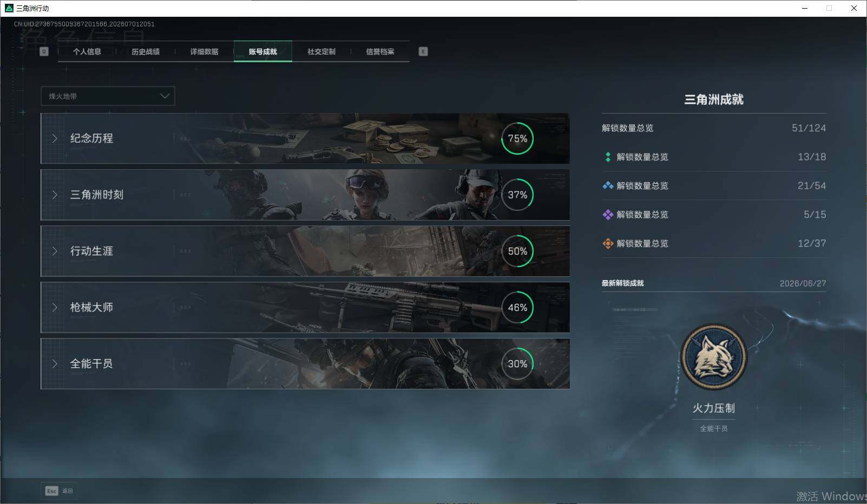Click the Esc key icon to go back

tap(51, 490)
